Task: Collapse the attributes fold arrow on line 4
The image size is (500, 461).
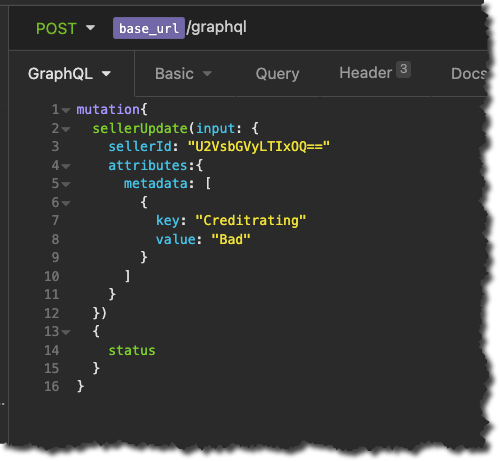Action: [x=66, y=166]
